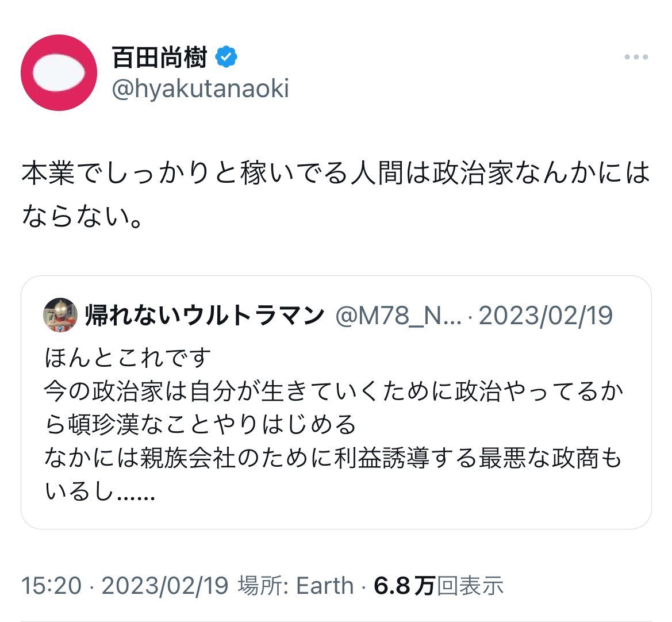The image size is (672, 622).
Task: Open the three-dot more options menu
Action: click(636, 57)
